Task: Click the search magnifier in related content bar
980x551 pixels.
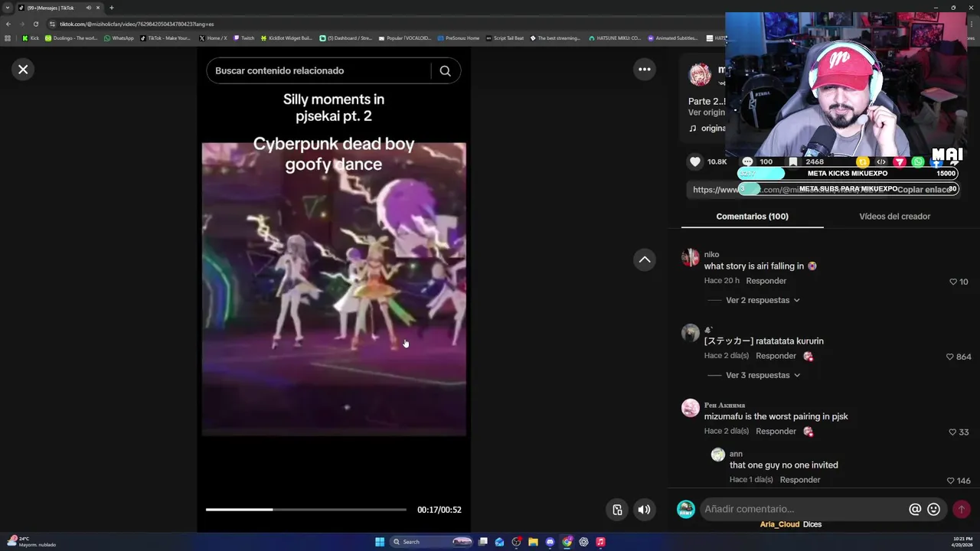Action: (x=445, y=70)
